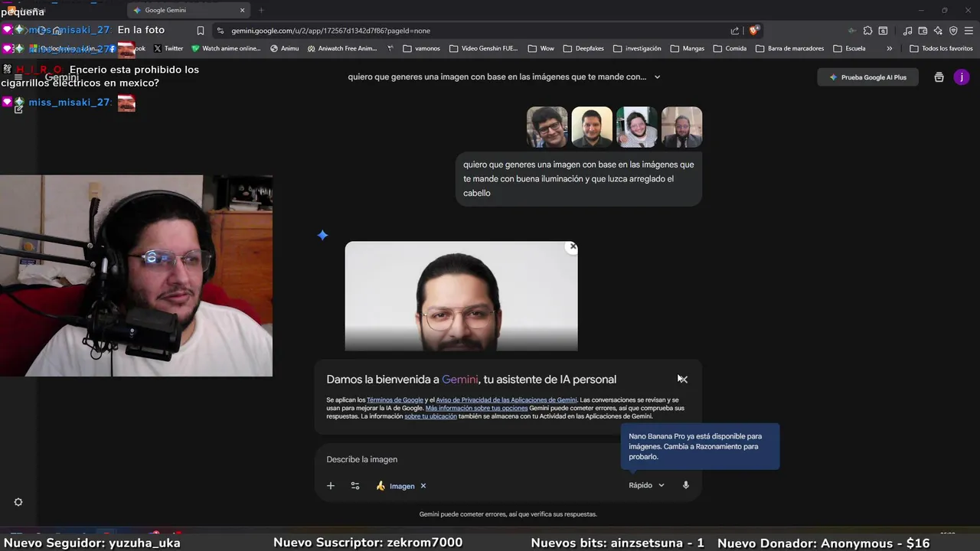Screen dimensions: 980x551
Task: Open the Watch anime online bookmark
Action: [x=226, y=48]
